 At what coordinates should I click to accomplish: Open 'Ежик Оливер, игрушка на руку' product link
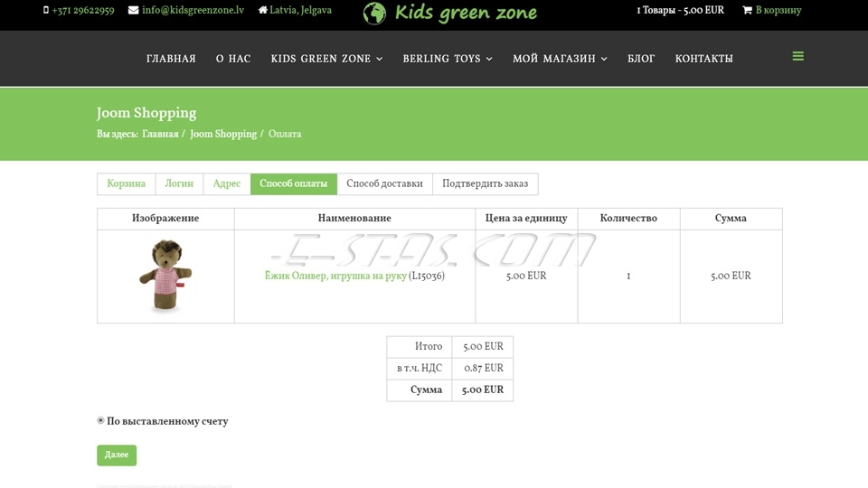[x=335, y=276]
